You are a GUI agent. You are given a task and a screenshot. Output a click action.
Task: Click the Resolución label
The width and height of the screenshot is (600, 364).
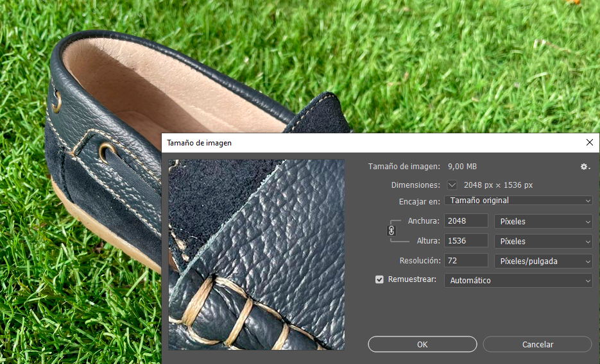(x=420, y=260)
